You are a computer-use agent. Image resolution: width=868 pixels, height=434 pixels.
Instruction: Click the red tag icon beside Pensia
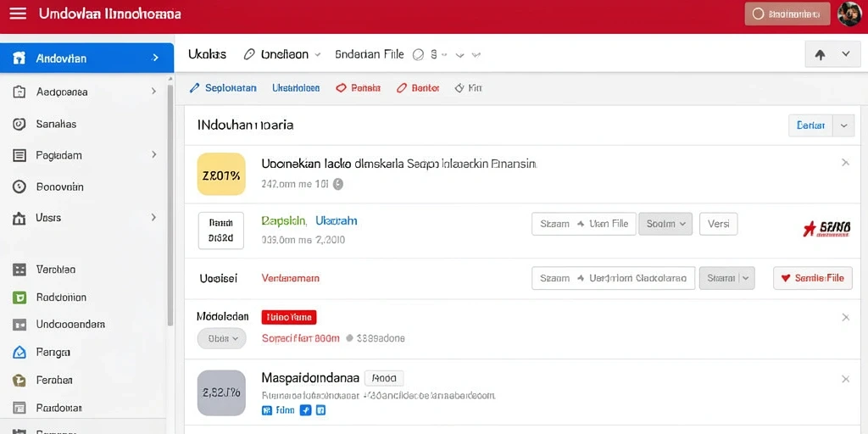click(341, 87)
